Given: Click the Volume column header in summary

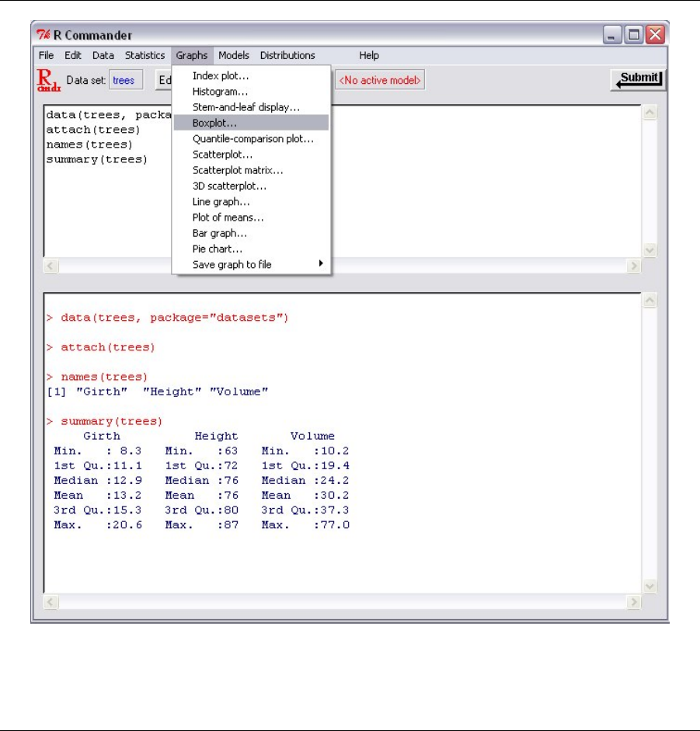Looking at the screenshot, I should pos(312,436).
